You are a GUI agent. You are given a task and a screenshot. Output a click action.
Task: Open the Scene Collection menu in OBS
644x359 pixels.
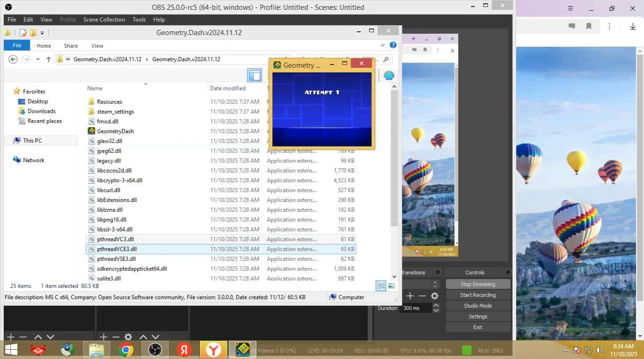click(x=104, y=20)
